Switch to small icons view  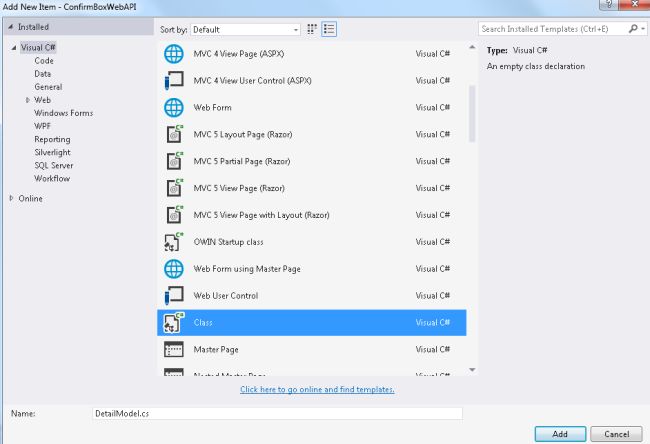pos(312,29)
